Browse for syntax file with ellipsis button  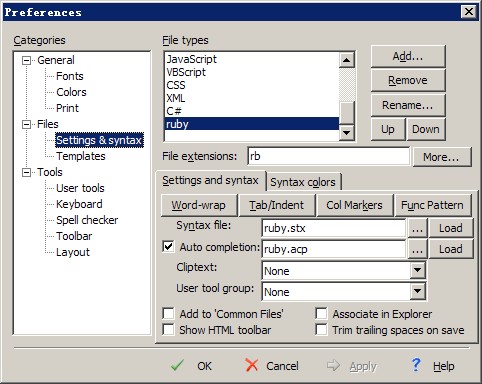coord(418,228)
